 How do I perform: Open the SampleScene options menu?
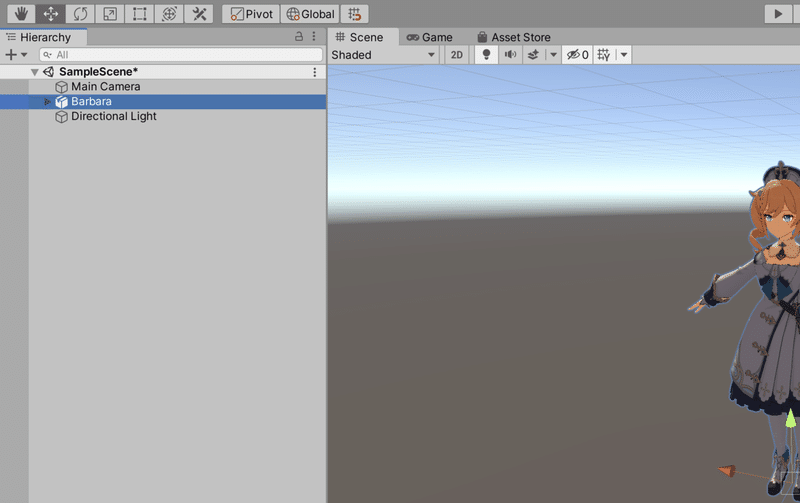(315, 72)
